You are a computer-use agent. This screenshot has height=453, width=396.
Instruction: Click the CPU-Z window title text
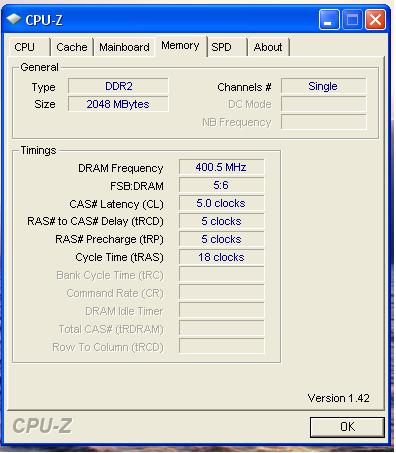[x=44, y=20]
